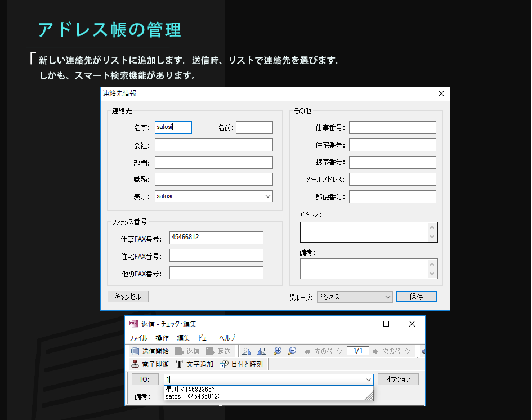
Task: Minimize the 返信 window
Action: coord(361,324)
